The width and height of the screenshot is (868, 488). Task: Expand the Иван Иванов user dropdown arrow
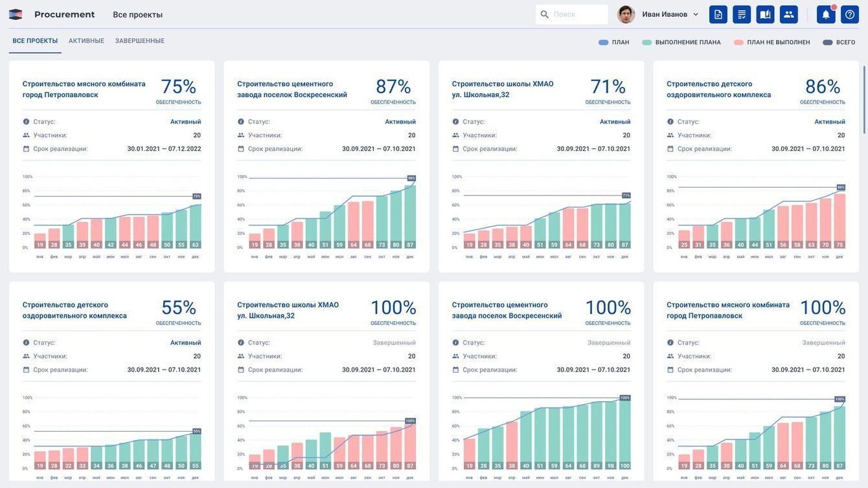[696, 14]
